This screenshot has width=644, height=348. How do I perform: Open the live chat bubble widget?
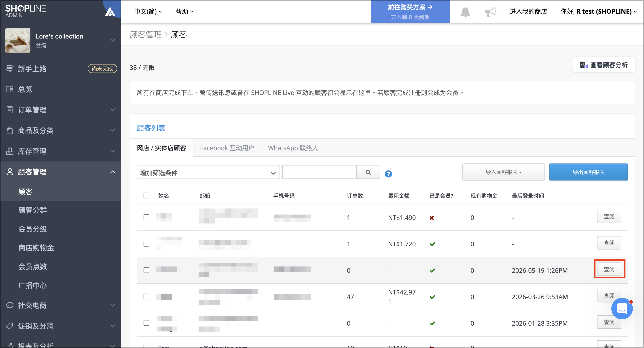pyautogui.click(x=622, y=308)
